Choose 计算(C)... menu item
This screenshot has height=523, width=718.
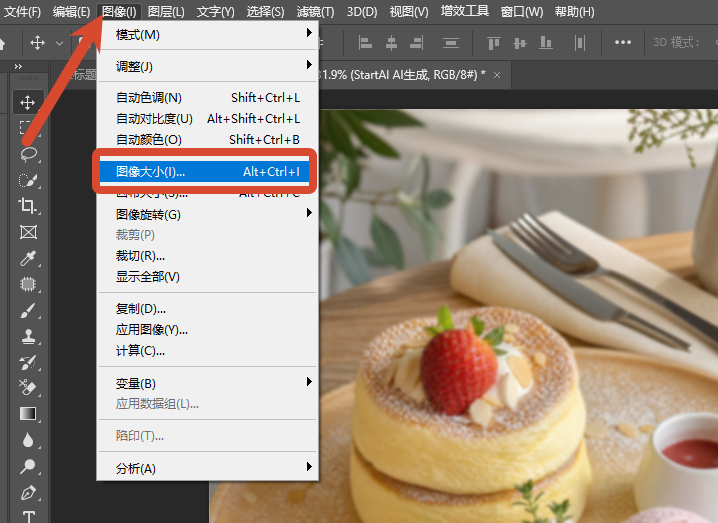208,351
